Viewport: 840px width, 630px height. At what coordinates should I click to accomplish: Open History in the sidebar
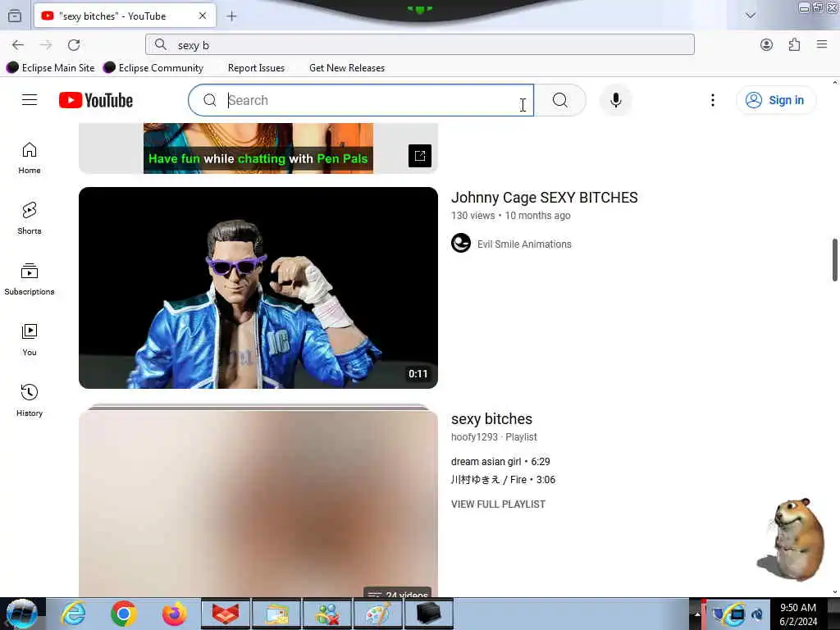(30, 400)
